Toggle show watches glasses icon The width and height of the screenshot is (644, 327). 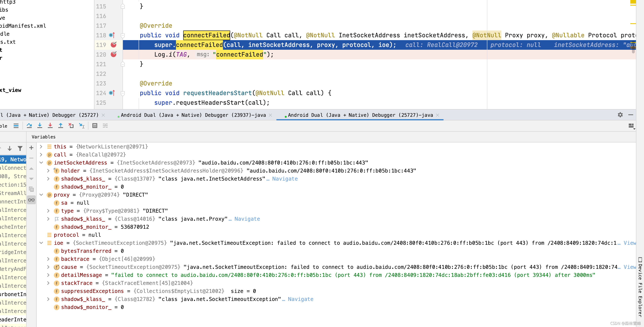click(31, 200)
